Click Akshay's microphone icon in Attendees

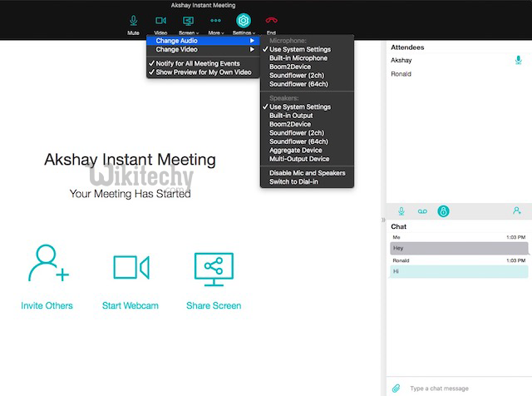click(x=519, y=60)
